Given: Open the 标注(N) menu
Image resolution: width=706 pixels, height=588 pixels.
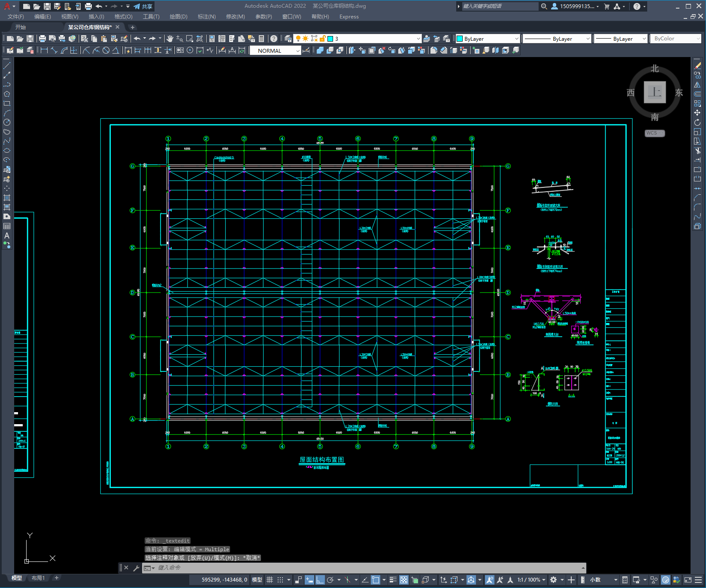Looking at the screenshot, I should click(x=206, y=17).
